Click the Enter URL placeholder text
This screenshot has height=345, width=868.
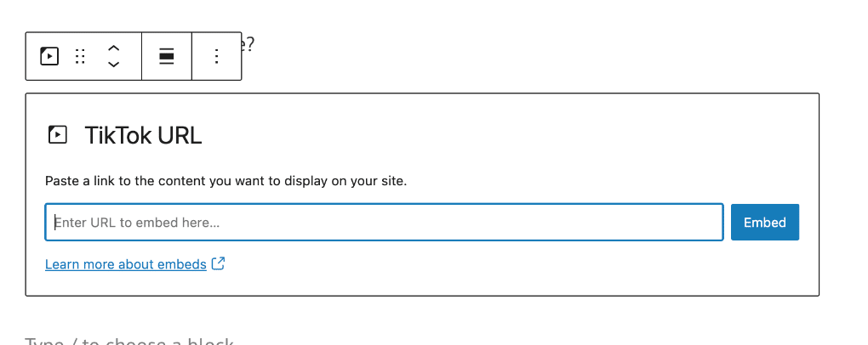pos(137,223)
